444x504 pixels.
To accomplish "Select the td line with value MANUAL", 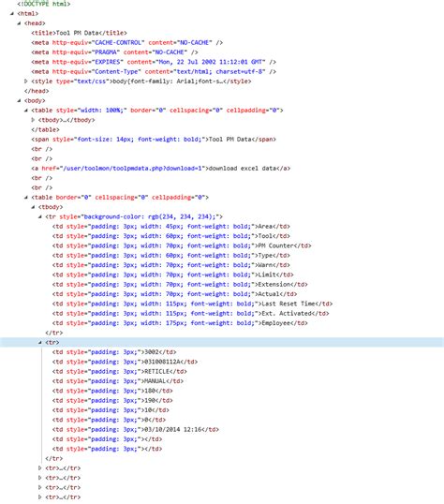I will coord(118,381).
